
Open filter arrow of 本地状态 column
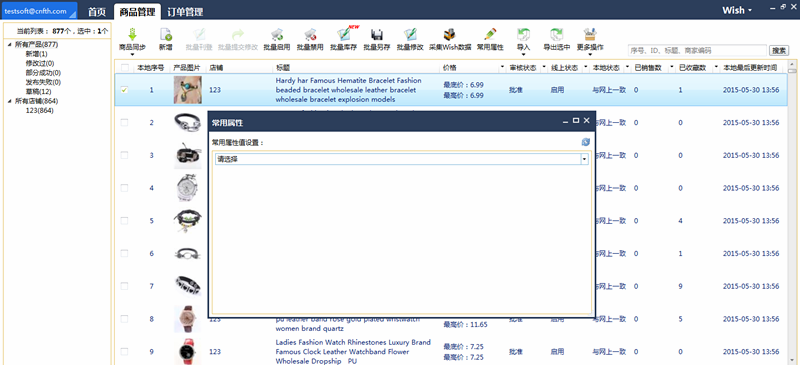[626, 68]
